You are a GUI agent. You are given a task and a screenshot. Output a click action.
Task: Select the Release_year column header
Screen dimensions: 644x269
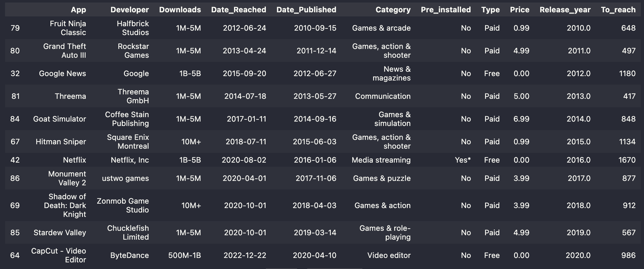(565, 10)
